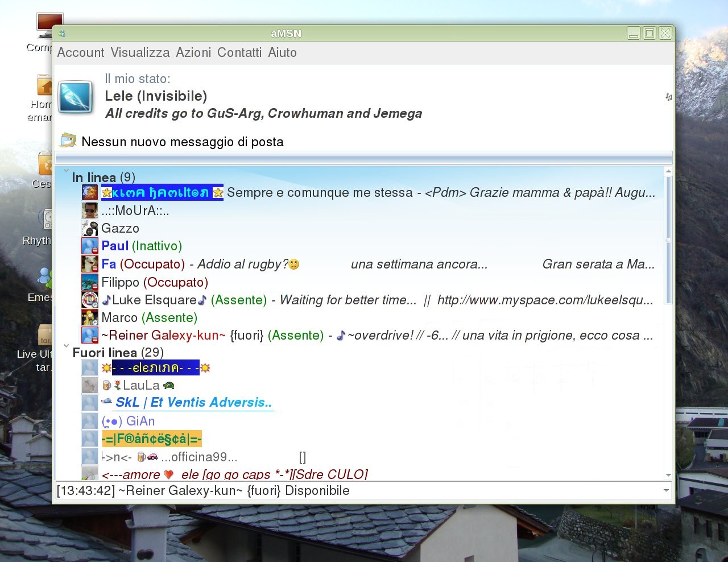Select contact Paul (Inattivo)

click(x=142, y=246)
